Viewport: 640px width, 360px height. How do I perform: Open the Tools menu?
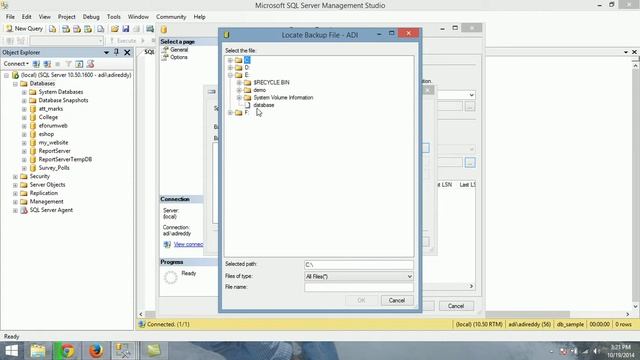tap(113, 17)
